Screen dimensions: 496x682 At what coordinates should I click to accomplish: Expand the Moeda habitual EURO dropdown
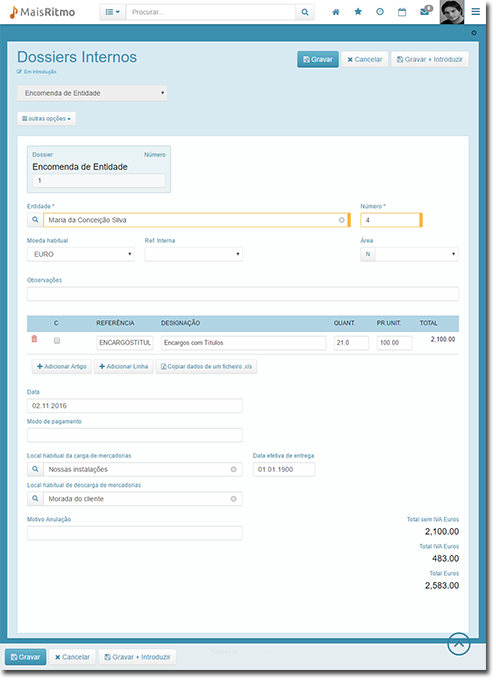pyautogui.click(x=81, y=254)
